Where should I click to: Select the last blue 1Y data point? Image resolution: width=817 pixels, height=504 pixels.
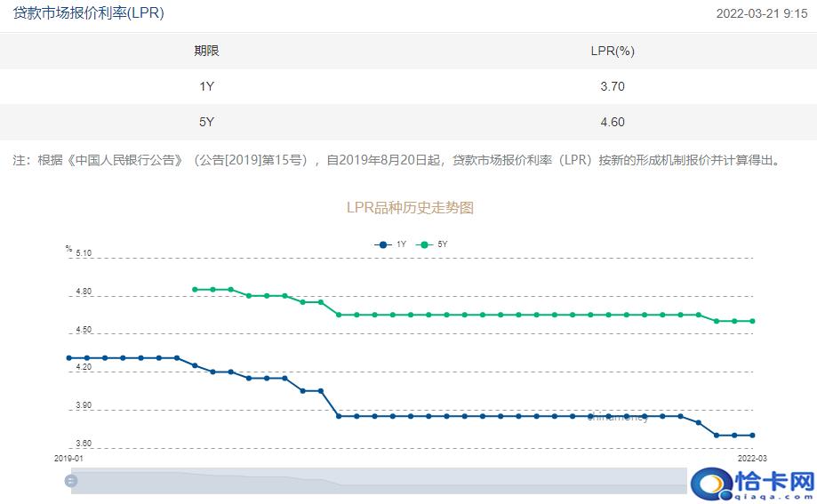(752, 436)
